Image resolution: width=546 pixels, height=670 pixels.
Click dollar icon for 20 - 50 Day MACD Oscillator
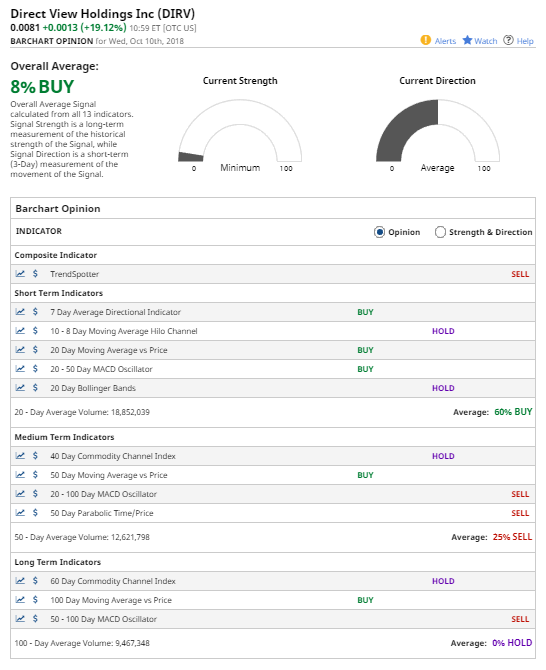(35, 369)
